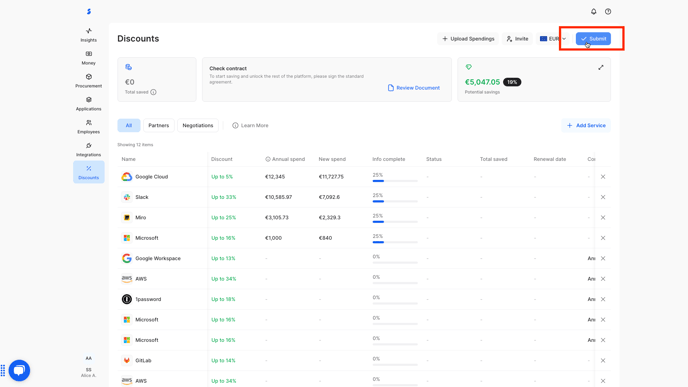
Task: Click the Name column header
Action: point(129,159)
